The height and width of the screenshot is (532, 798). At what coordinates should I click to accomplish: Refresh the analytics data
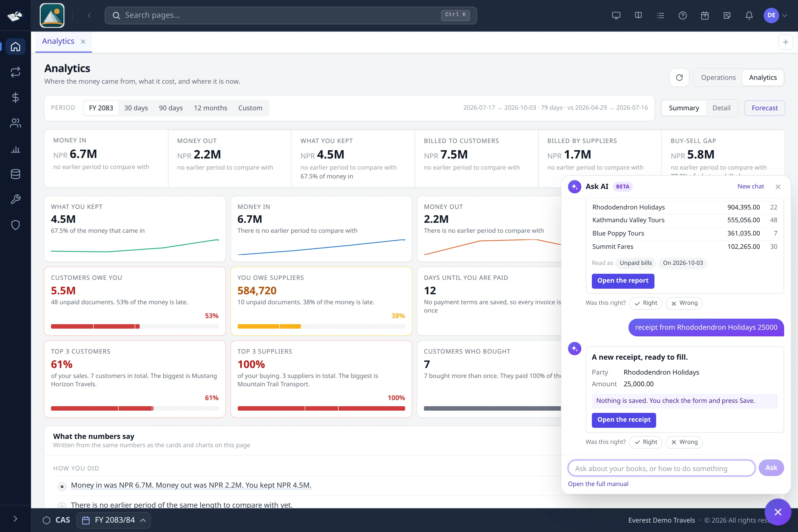click(x=679, y=78)
